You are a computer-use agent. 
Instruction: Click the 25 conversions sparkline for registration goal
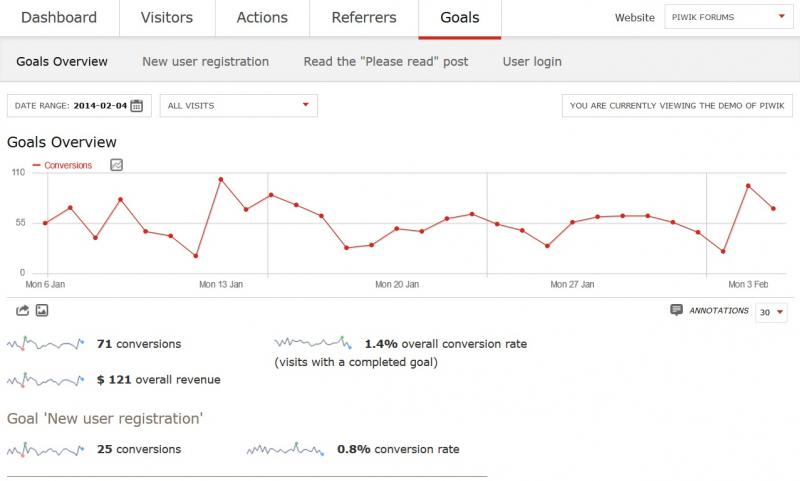pos(45,449)
